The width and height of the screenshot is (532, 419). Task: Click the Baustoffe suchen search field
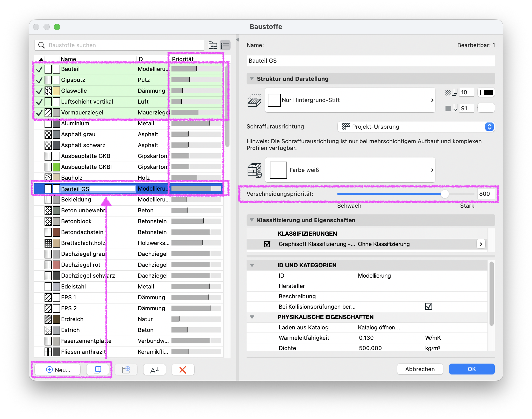119,45
